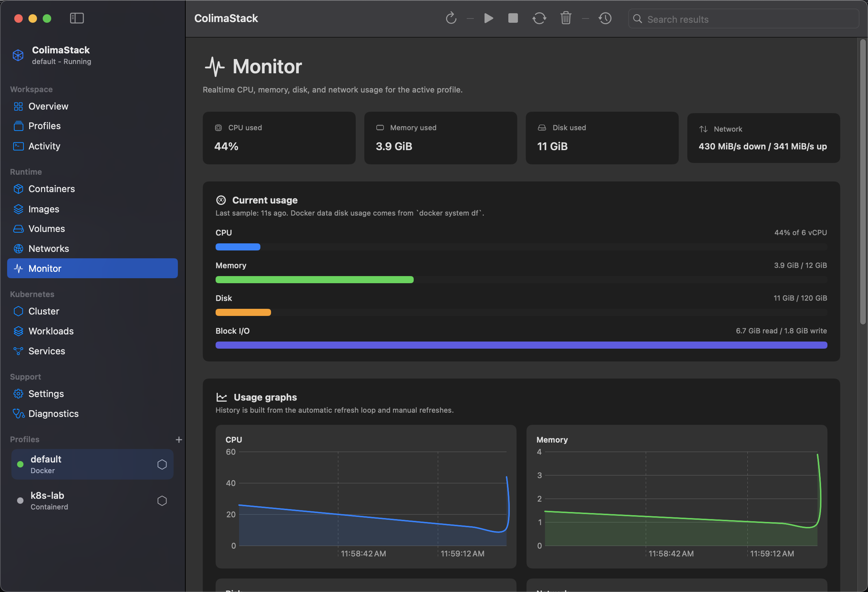Click the Current usage gauge icon
This screenshot has height=592, width=868.
(221, 200)
